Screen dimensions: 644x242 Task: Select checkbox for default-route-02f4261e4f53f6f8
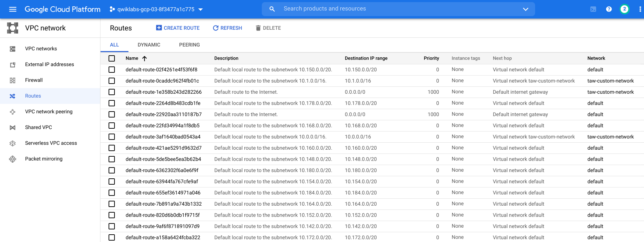(x=112, y=70)
